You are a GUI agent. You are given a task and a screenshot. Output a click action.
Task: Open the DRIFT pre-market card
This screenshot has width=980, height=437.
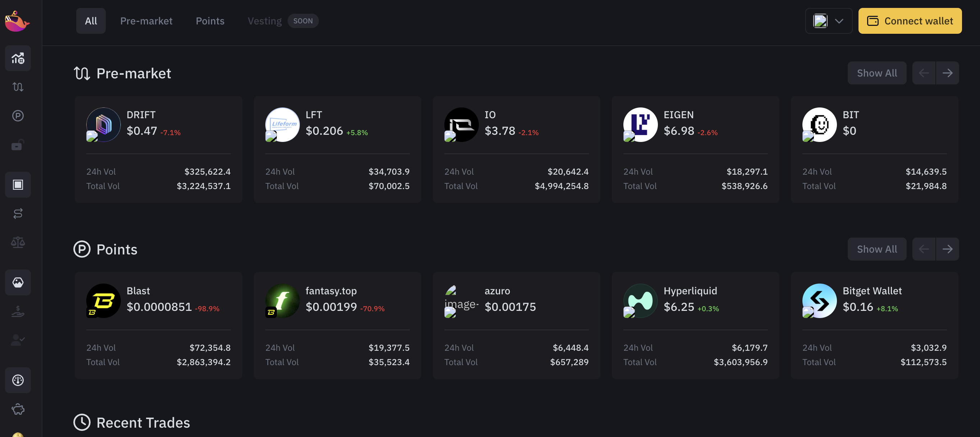[158, 149]
